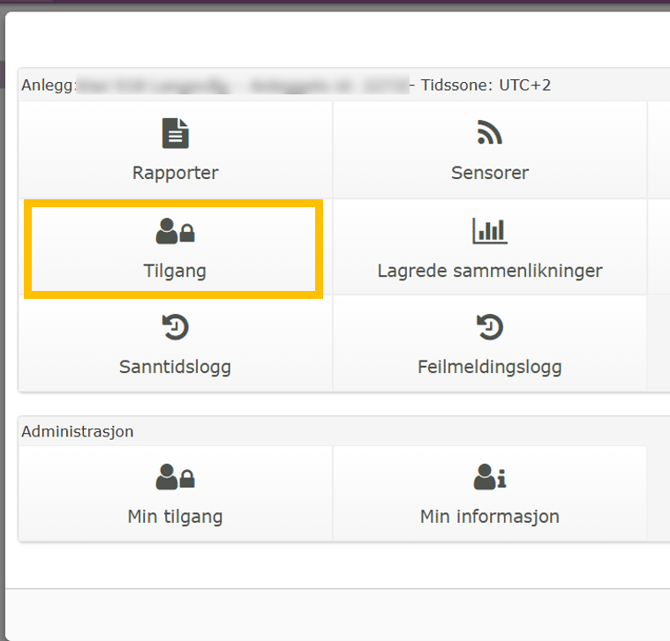Click the user-lock icon in the highlighted Tilgang tile
The height and width of the screenshot is (641, 670).
coord(175,232)
